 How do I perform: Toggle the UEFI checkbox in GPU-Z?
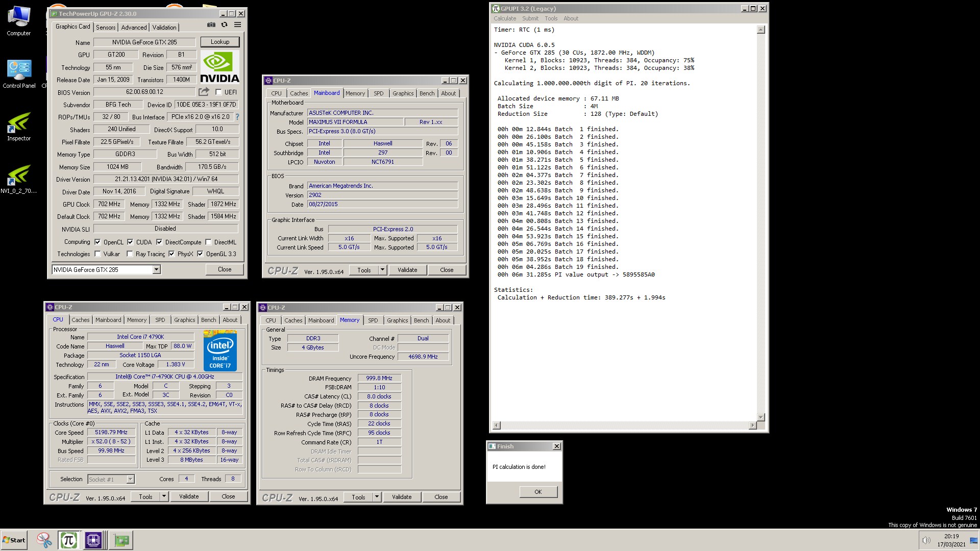point(218,92)
